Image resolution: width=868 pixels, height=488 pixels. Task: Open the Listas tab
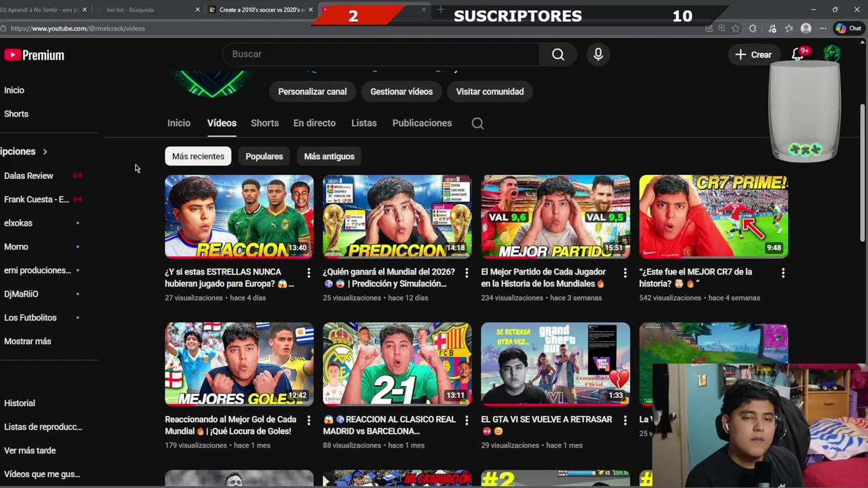pos(363,123)
